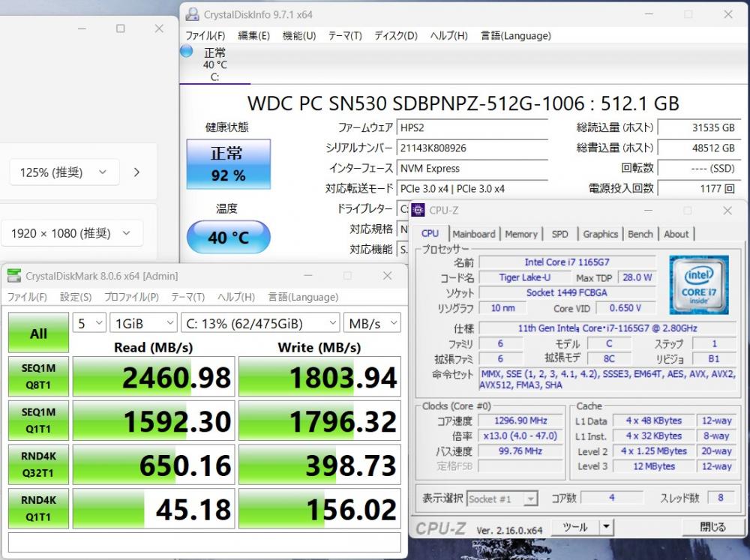Open ヘルプ(H) menu in CrystalDiskInfo
750x560 pixels.
point(448,36)
